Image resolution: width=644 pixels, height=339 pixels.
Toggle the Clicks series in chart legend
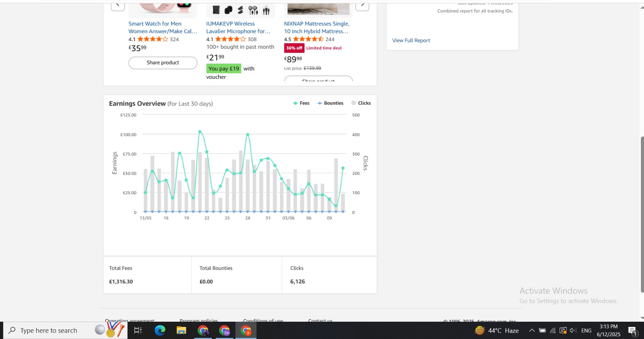pos(361,103)
